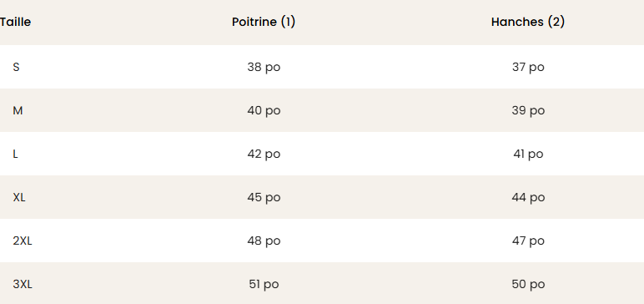The width and height of the screenshot is (644, 304).
Task: Click the 45 po chest value
Action: tap(264, 197)
